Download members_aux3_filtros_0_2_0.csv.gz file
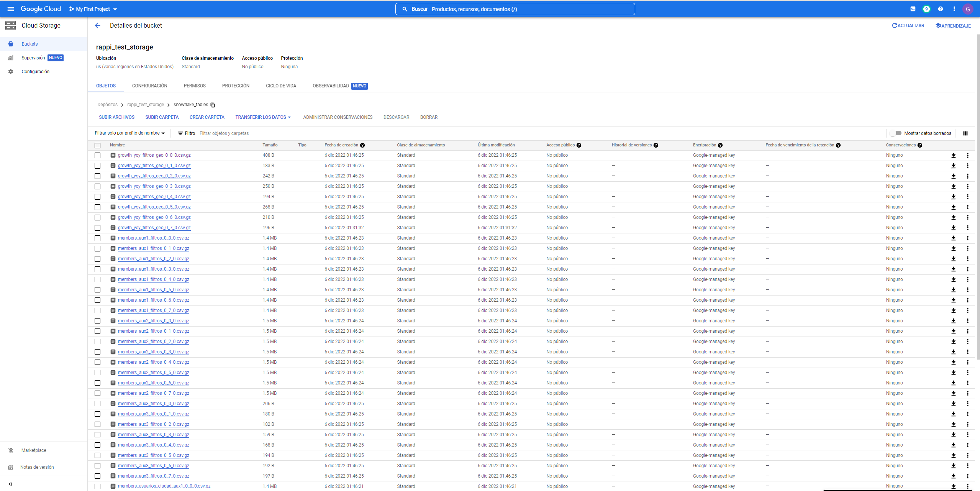Viewport: 980px width, 491px height. tap(954, 424)
